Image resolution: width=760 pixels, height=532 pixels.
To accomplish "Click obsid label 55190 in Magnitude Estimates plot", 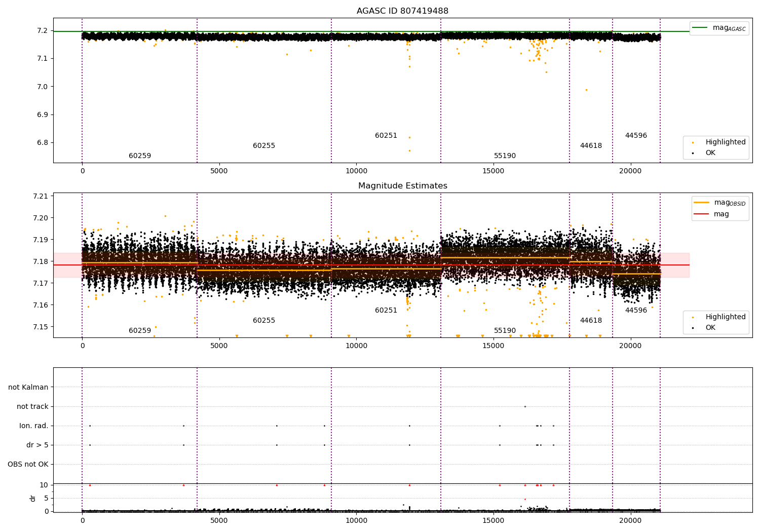I will click(505, 330).
